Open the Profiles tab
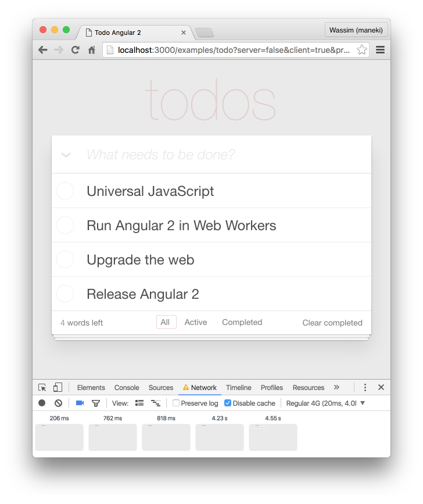The width and height of the screenshot is (423, 504). click(x=272, y=388)
